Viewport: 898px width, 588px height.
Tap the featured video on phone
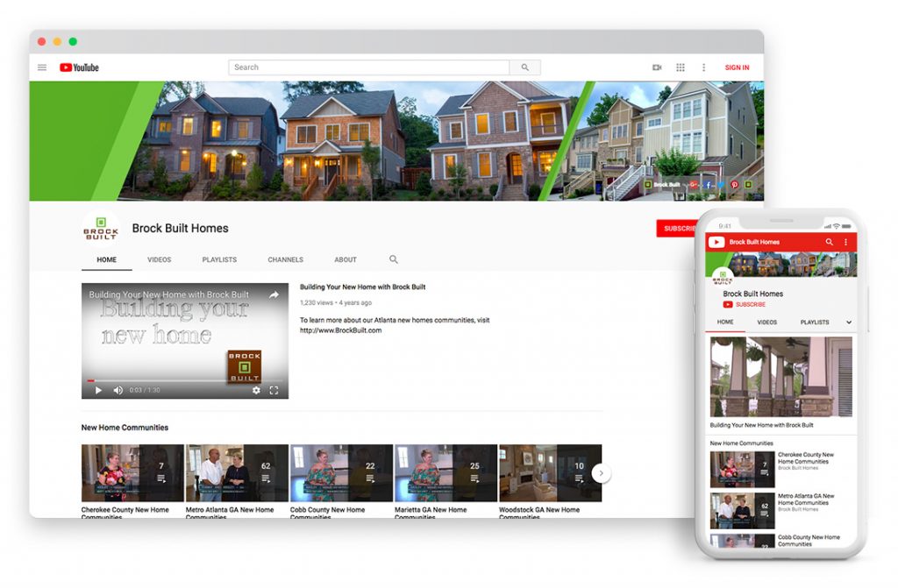pos(781,376)
